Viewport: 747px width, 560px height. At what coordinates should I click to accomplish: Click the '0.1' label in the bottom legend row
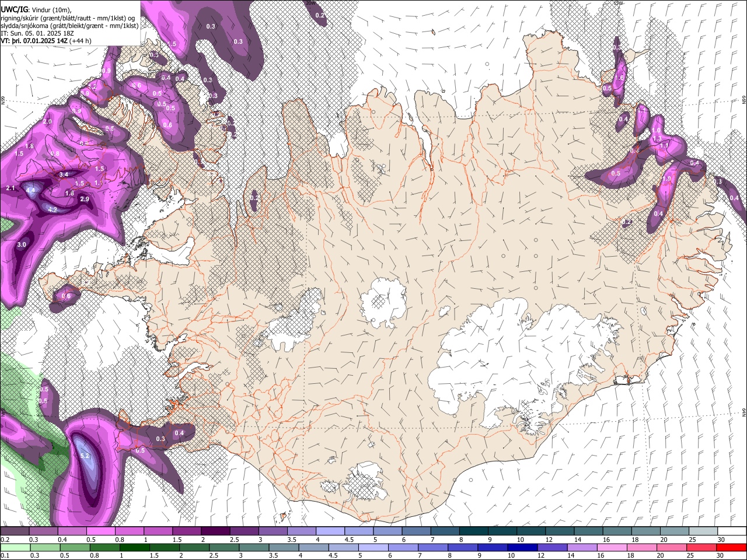(x=5, y=556)
